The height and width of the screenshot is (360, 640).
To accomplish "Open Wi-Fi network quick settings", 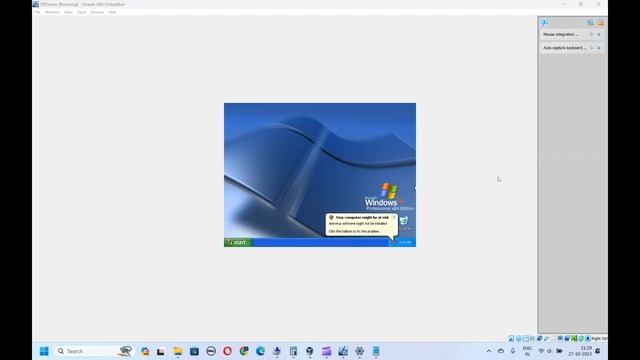I will pyautogui.click(x=541, y=351).
